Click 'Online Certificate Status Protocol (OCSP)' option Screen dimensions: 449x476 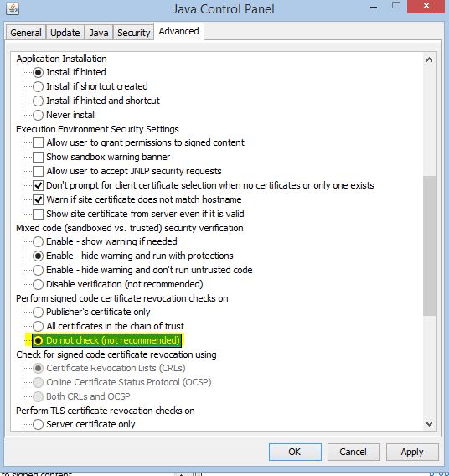click(x=38, y=382)
